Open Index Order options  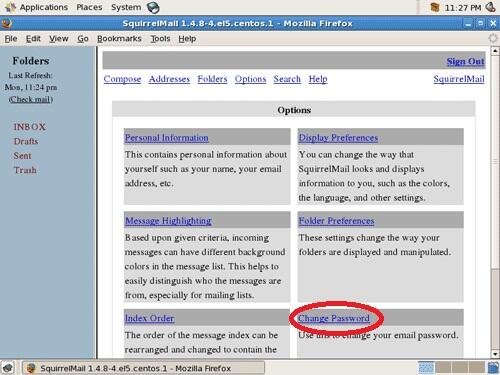[149, 318]
